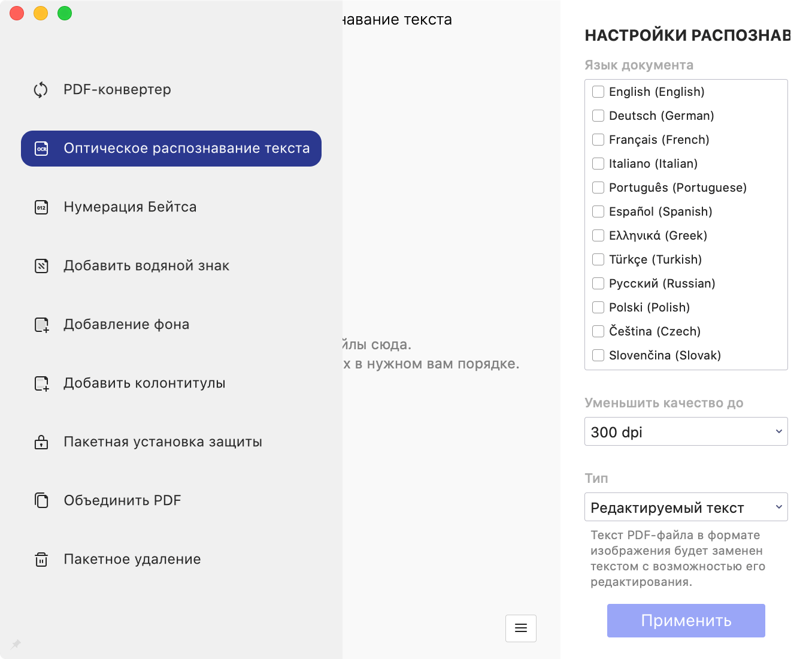
Task: Open the 300 dpi quality dropdown
Action: tap(686, 431)
